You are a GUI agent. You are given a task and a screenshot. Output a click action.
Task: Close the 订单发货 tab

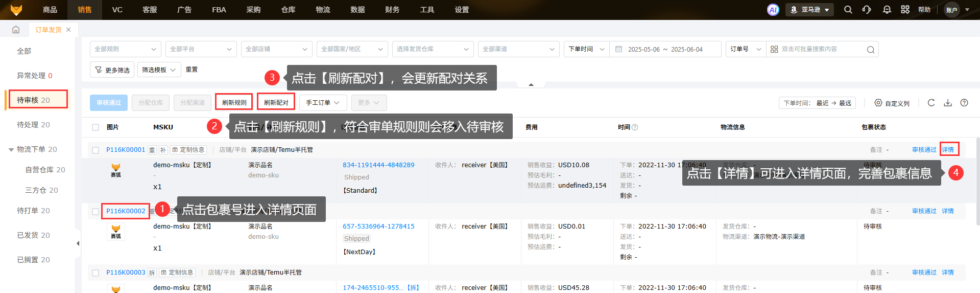[x=68, y=30]
